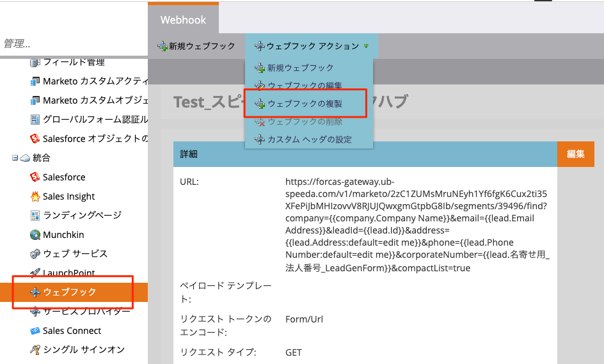This screenshot has width=604, height=364.
Task: Select ウェブフックの複製 from the menu
Action: 305,104
